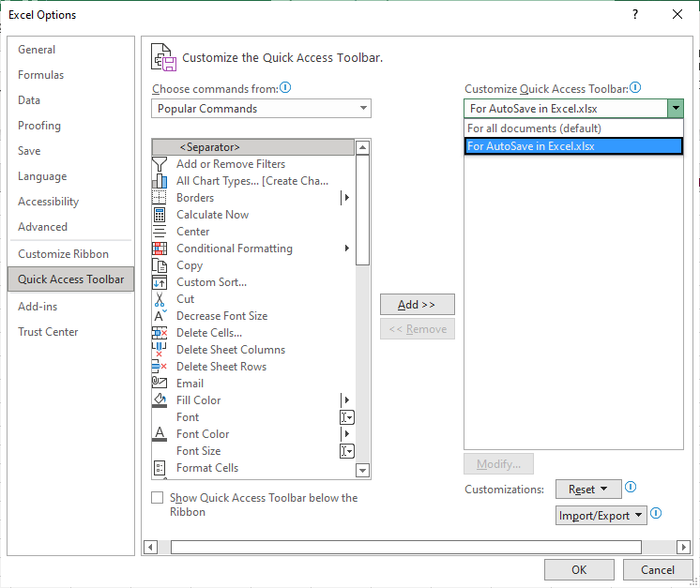700x588 pixels.
Task: Click the Email envelope icon
Action: (160, 383)
